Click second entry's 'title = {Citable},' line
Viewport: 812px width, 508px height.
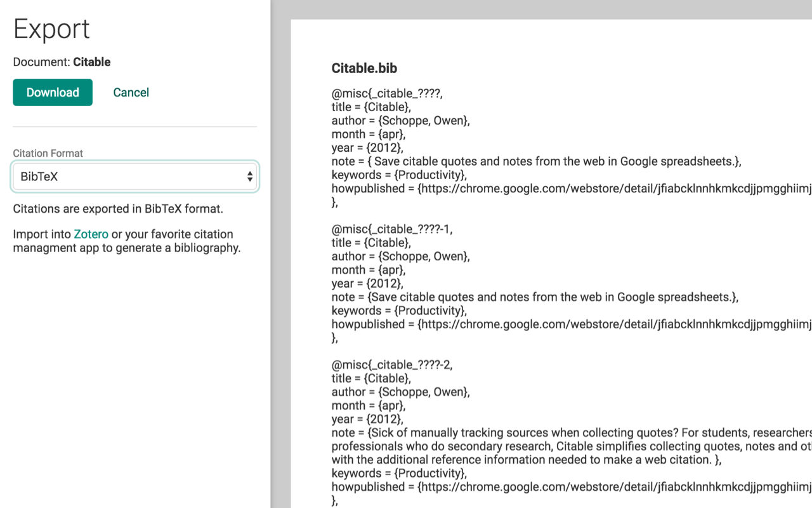tap(371, 243)
